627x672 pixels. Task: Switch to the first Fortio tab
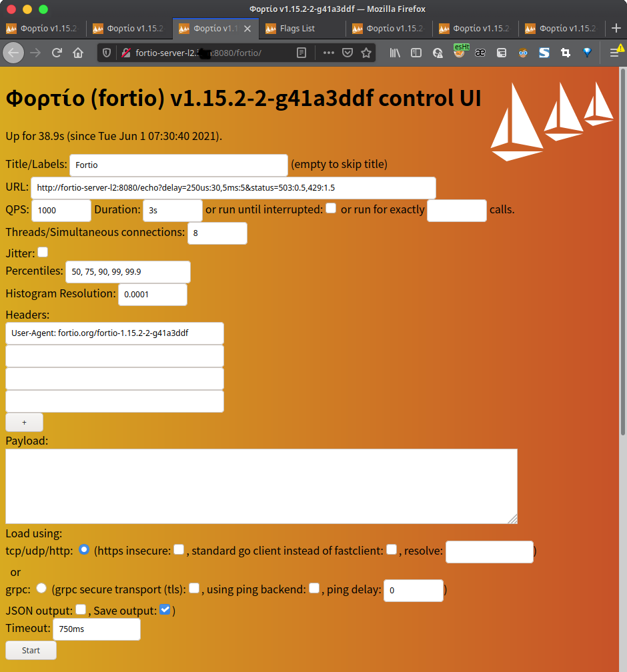pos(43,29)
